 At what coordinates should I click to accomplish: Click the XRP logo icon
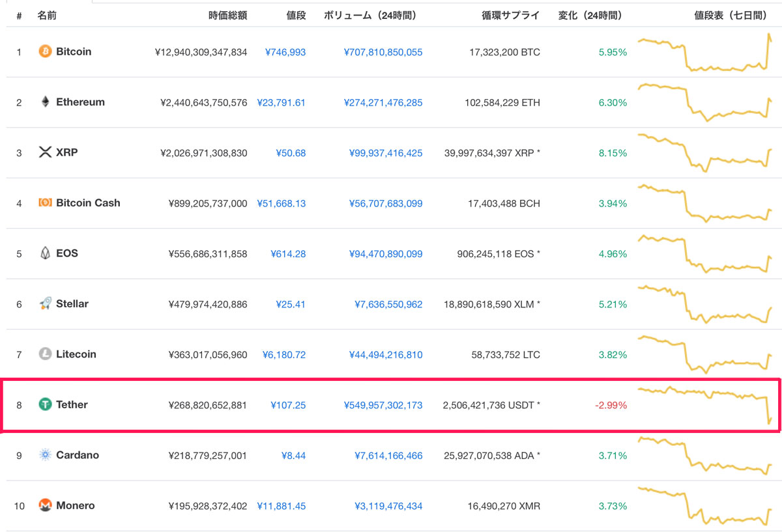click(x=45, y=152)
